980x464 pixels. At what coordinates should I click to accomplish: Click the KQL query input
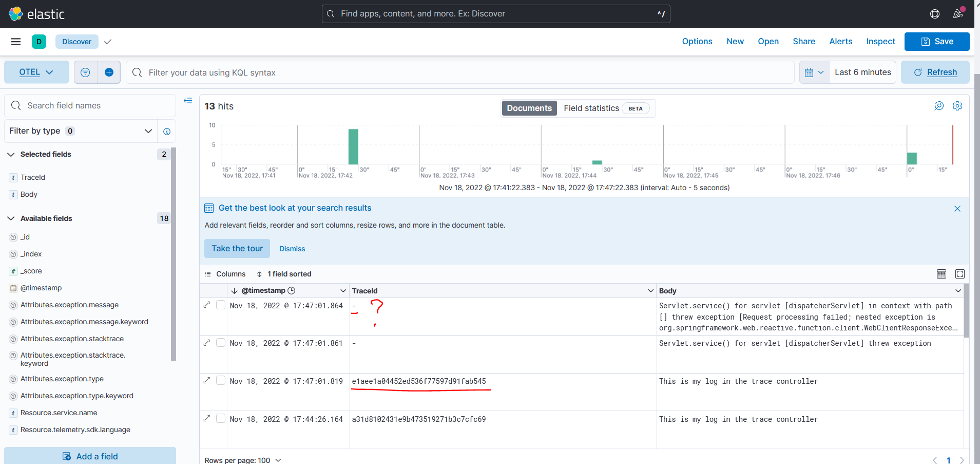460,72
